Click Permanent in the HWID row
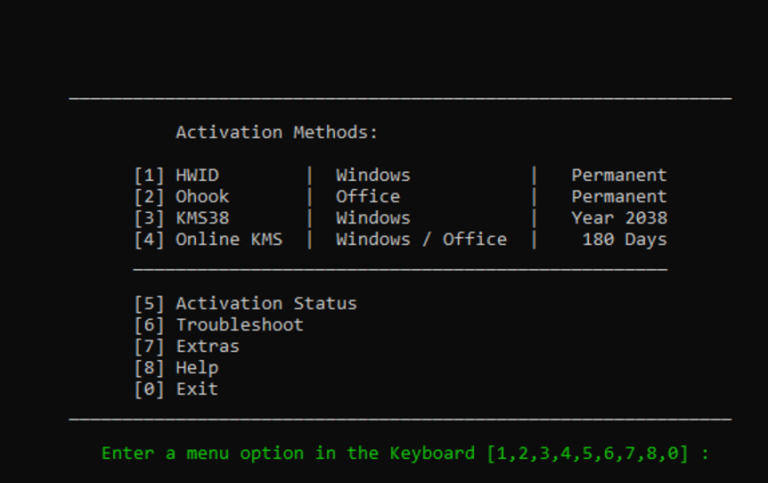 coord(619,176)
